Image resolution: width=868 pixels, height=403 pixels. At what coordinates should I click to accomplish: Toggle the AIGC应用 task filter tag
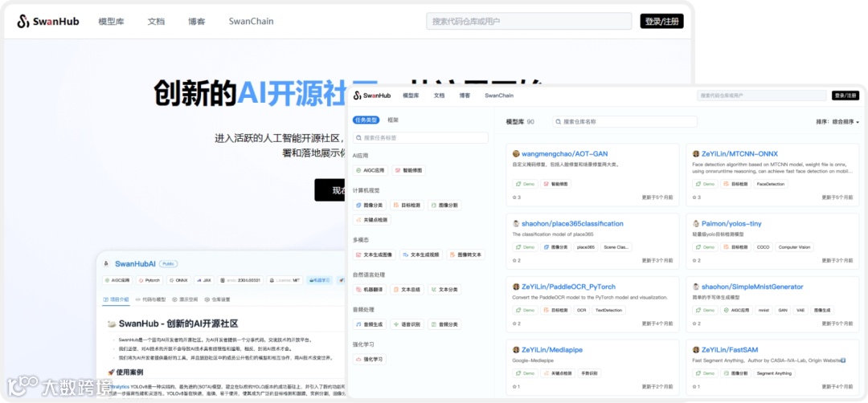coord(371,170)
